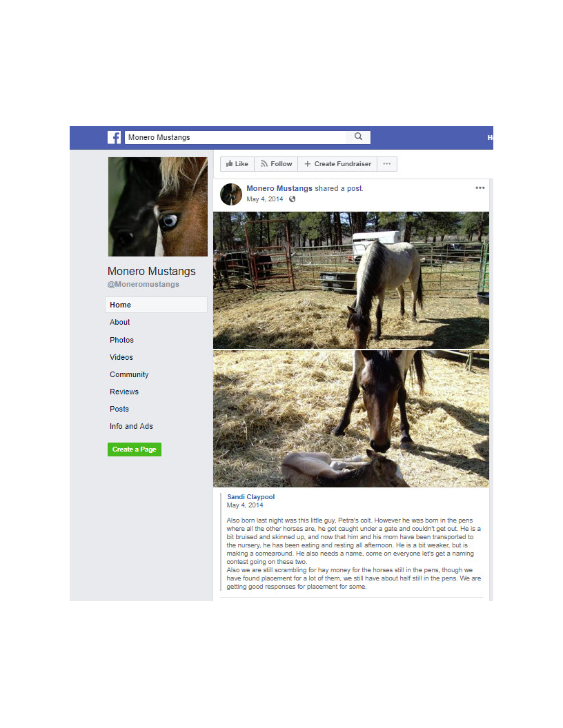Go to Photos in the sidebar

point(121,340)
